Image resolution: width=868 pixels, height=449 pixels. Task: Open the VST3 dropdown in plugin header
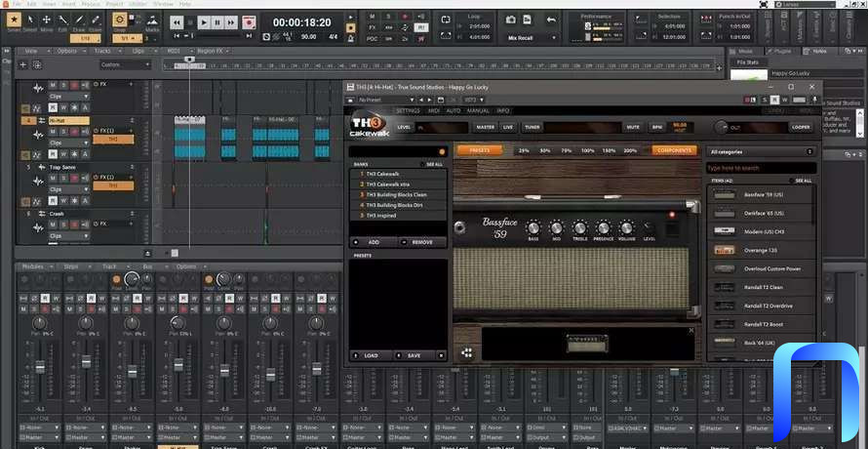pos(474,100)
